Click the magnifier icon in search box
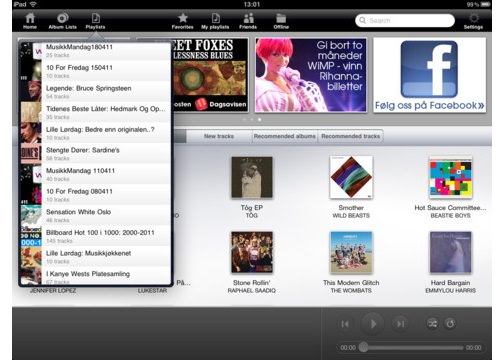 pos(362,20)
